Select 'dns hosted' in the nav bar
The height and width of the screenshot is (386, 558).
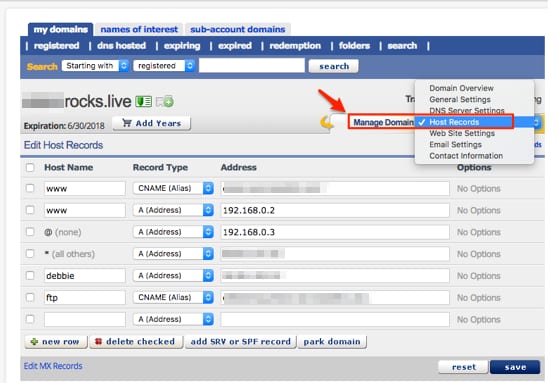121,46
